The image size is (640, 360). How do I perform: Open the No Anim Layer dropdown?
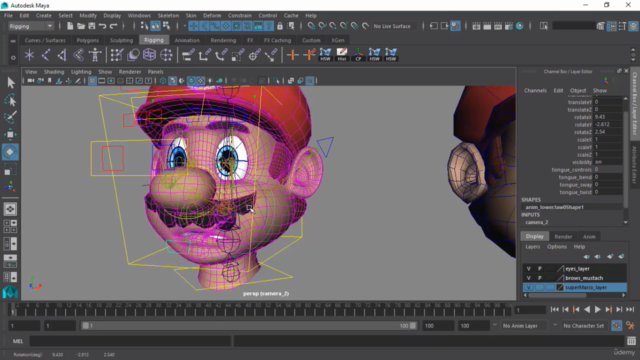pos(525,326)
